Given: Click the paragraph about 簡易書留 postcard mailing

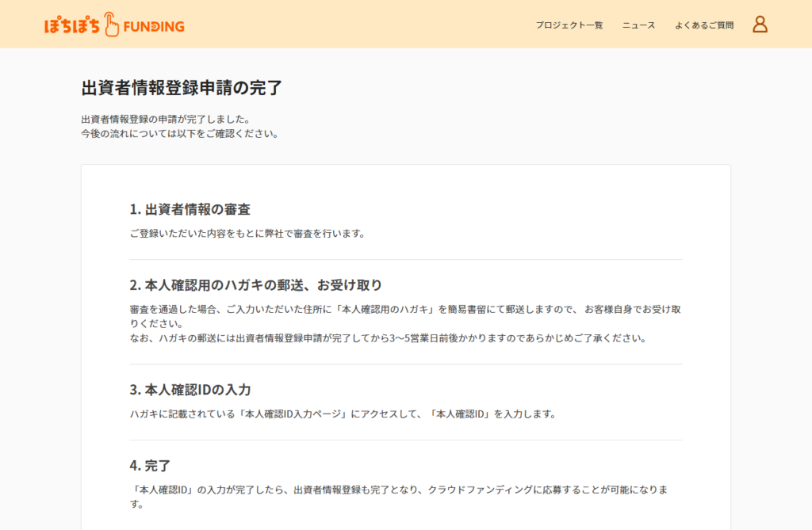Looking at the screenshot, I should [x=404, y=309].
